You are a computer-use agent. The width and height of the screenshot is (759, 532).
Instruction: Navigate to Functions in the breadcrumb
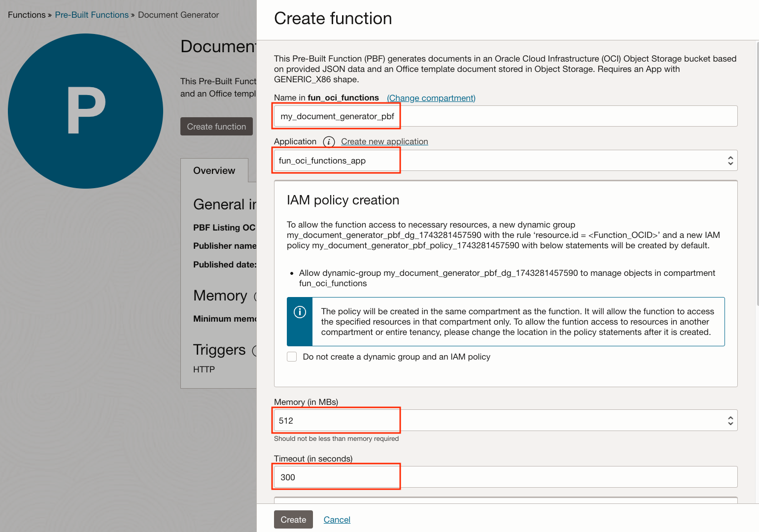27,15
